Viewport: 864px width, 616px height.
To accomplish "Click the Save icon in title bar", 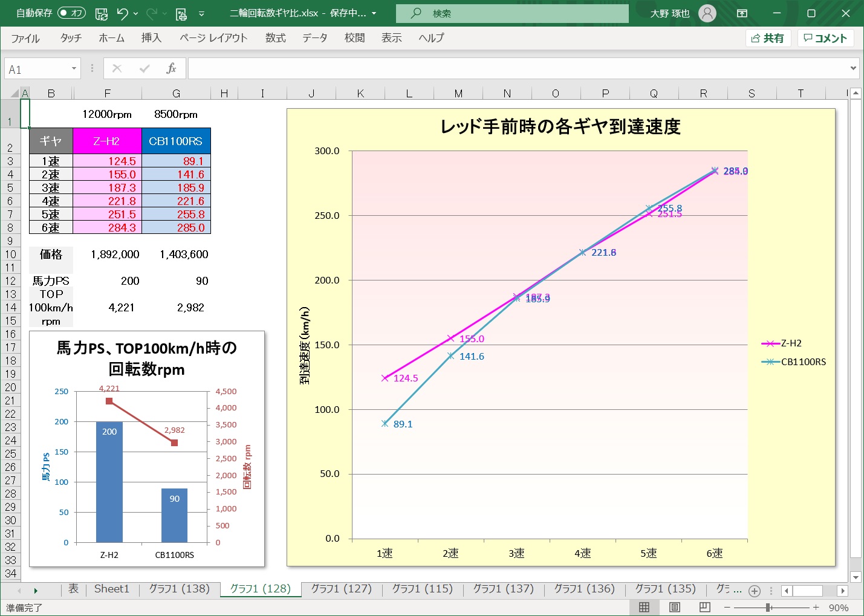I will 102,13.
